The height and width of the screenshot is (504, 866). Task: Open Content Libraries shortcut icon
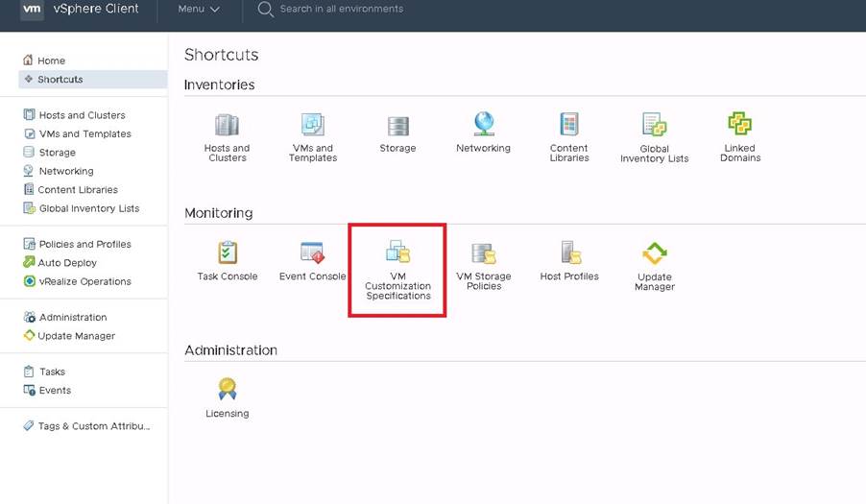[569, 124]
